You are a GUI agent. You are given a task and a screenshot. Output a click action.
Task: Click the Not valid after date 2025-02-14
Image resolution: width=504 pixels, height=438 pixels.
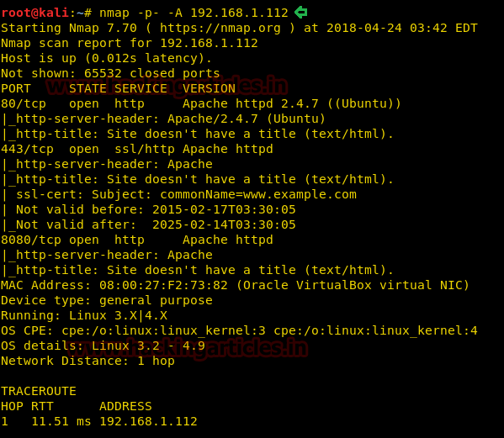(x=224, y=224)
